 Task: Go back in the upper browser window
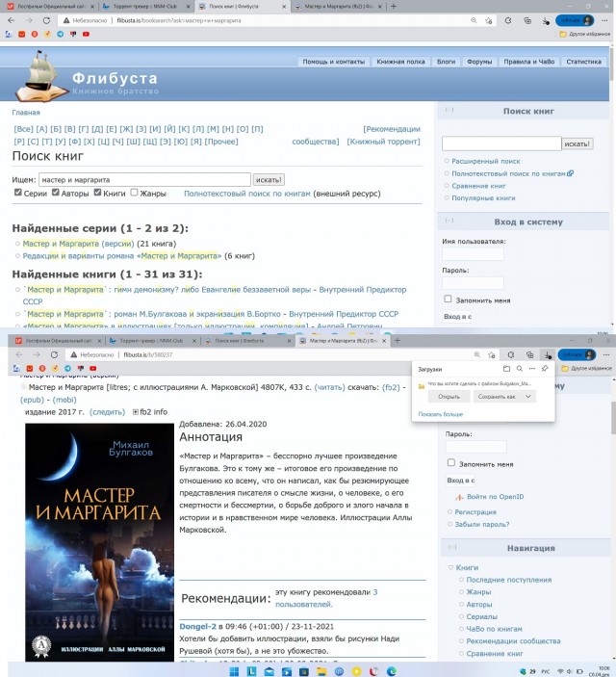[12, 20]
